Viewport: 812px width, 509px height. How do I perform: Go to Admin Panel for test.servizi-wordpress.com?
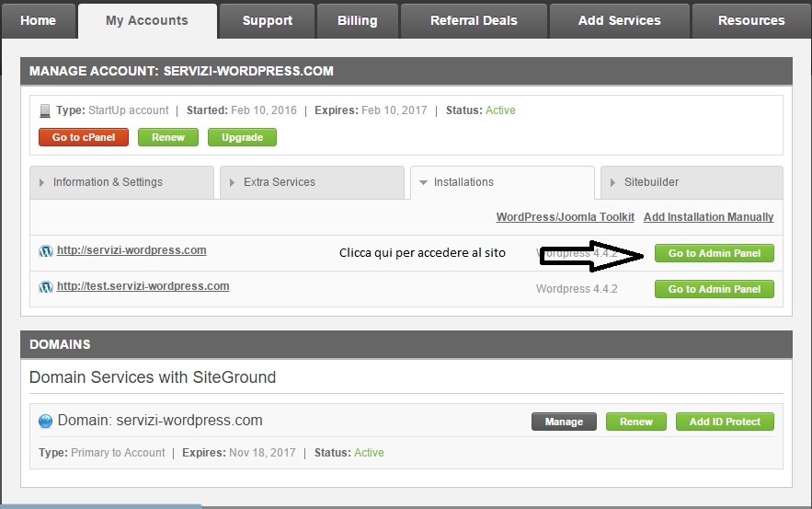pos(715,289)
